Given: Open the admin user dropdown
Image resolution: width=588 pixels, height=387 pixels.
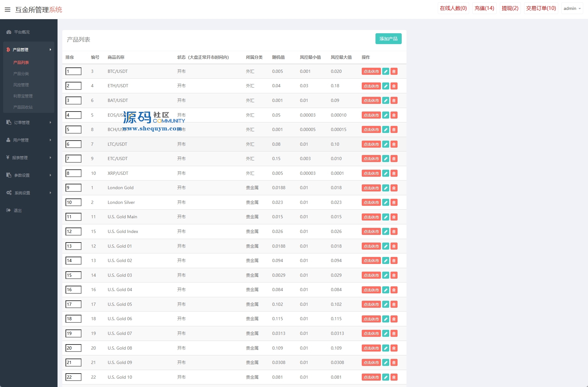Looking at the screenshot, I should (x=572, y=8).
